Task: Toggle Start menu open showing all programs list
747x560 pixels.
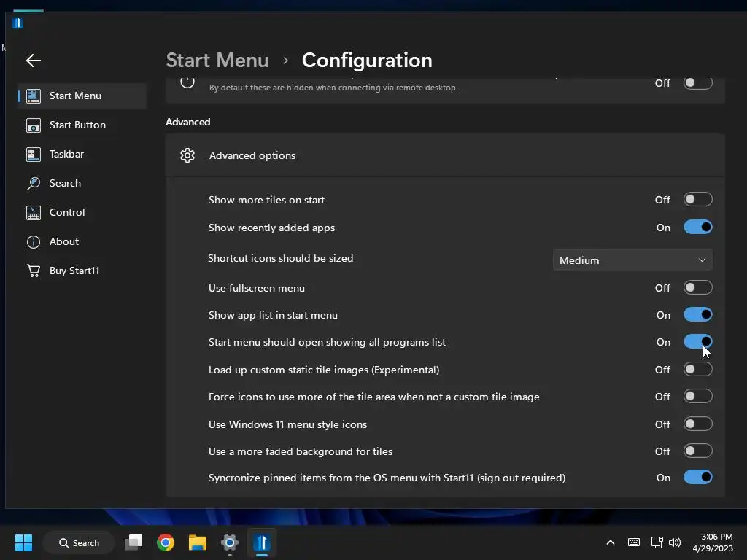Action: 698,342
